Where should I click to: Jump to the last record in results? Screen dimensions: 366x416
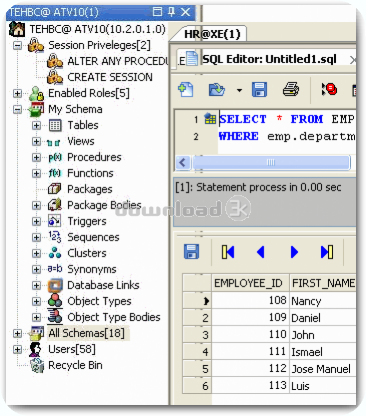point(327,252)
